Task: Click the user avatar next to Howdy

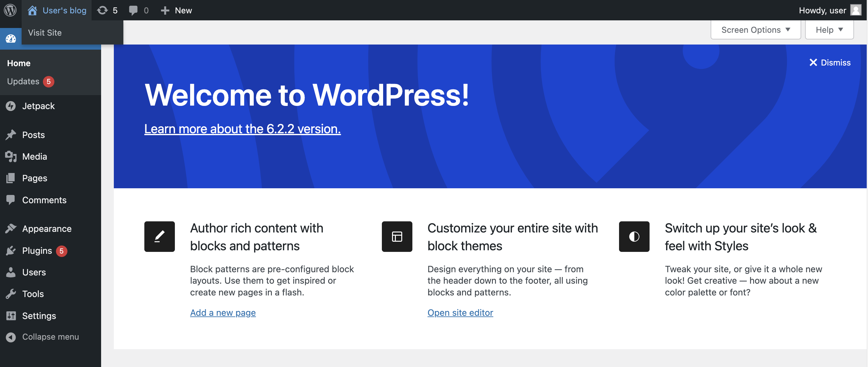Action: tap(856, 10)
